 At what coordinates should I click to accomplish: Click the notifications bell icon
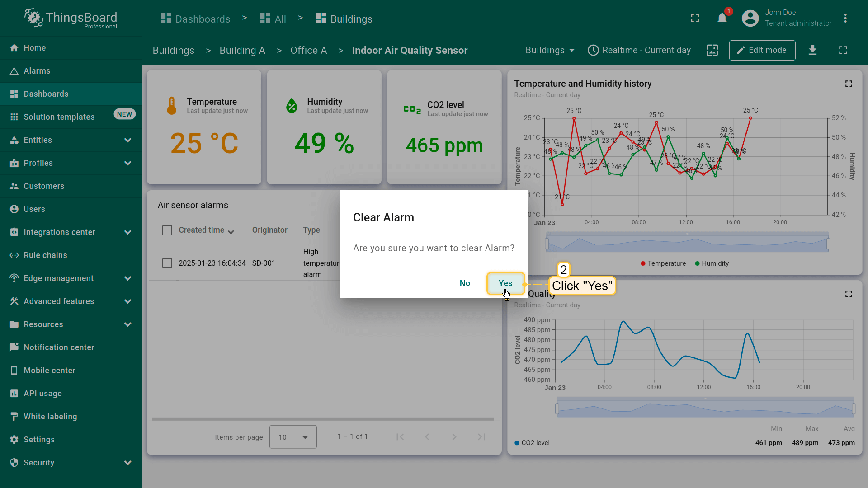722,19
